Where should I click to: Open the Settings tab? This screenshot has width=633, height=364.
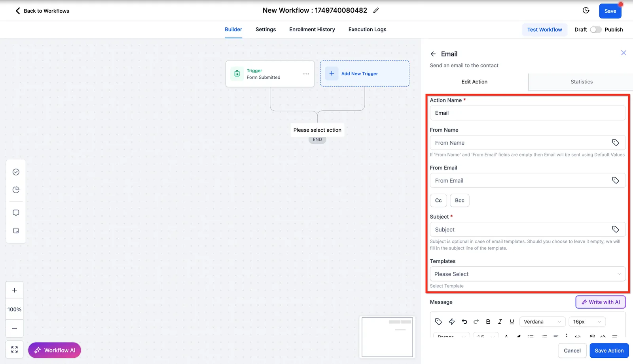pyautogui.click(x=265, y=30)
